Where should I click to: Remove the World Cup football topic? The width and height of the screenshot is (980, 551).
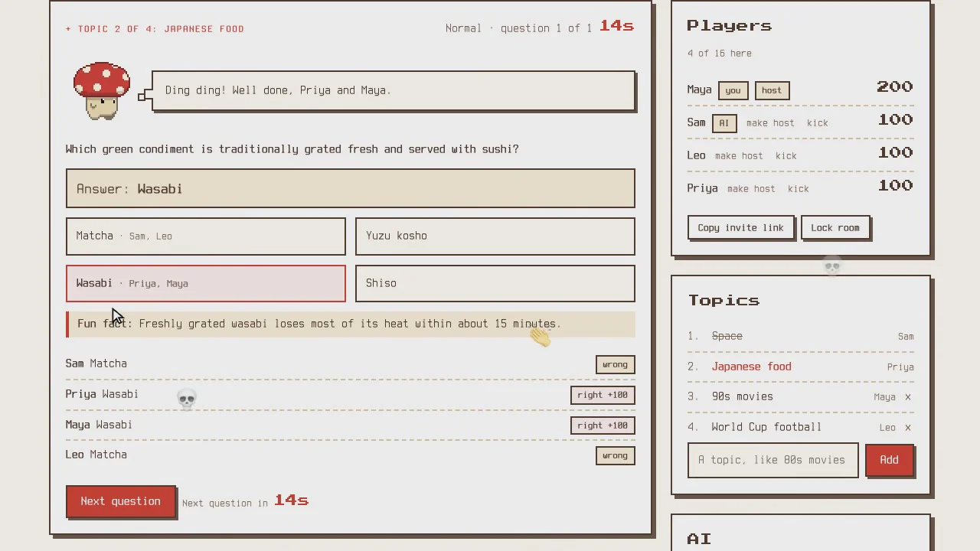point(908,428)
